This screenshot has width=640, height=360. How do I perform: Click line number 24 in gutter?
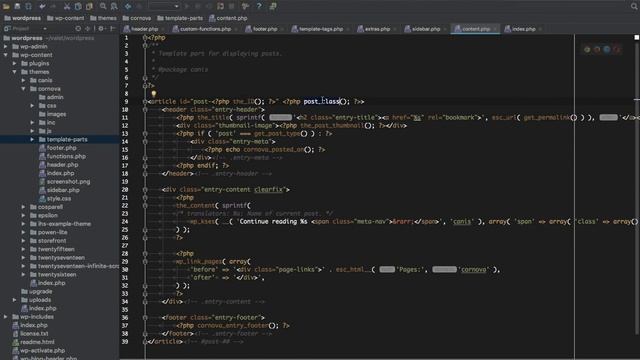(125, 222)
